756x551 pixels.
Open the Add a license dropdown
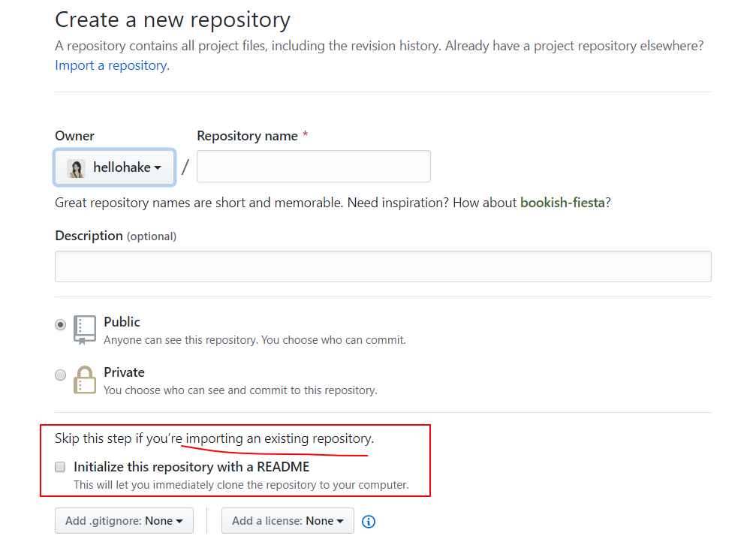288,521
